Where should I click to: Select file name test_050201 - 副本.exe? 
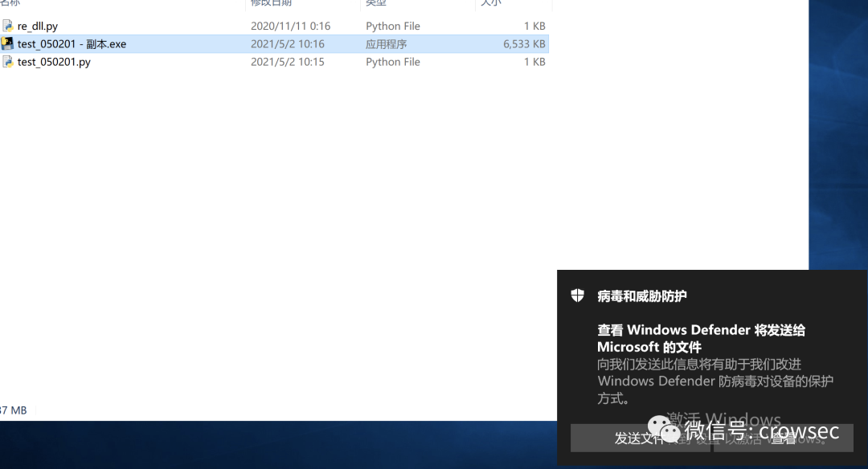[x=72, y=44]
